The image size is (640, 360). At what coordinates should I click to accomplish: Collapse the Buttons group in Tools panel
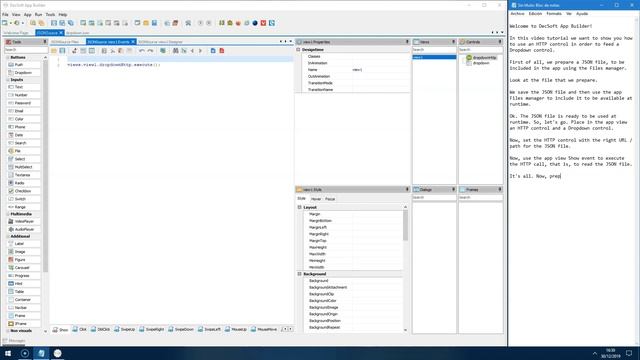point(8,58)
